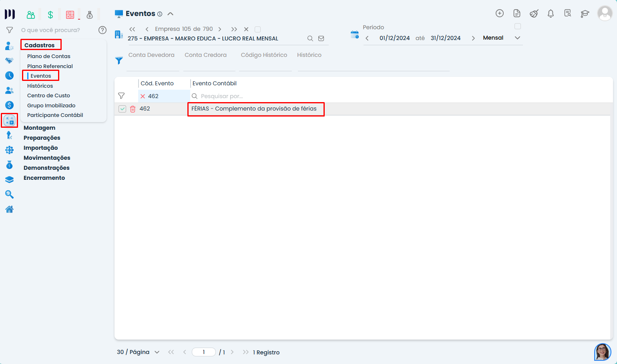Viewport: 617px width, 364px height.
Task: Open the home icon in left sidebar
Action: pos(9,209)
